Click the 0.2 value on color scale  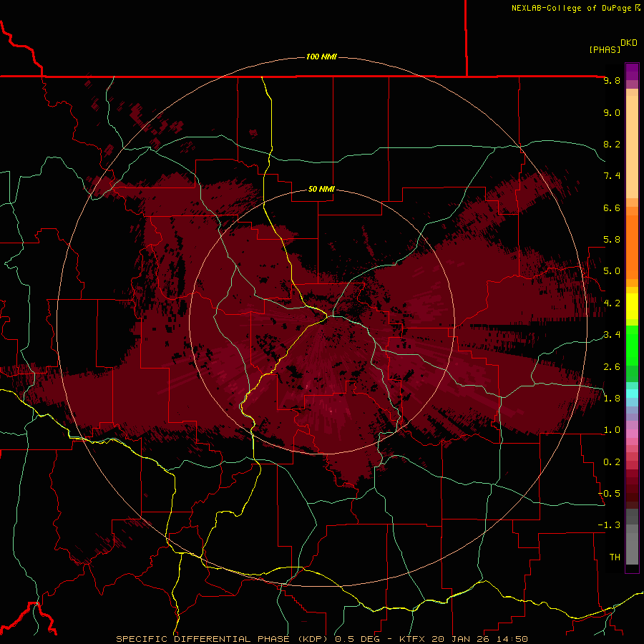(x=612, y=462)
